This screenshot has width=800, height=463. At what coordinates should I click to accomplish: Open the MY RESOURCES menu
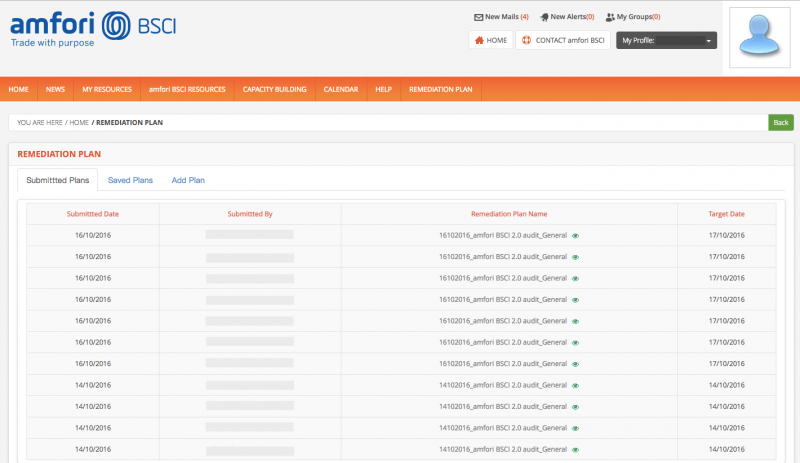pyautogui.click(x=107, y=90)
